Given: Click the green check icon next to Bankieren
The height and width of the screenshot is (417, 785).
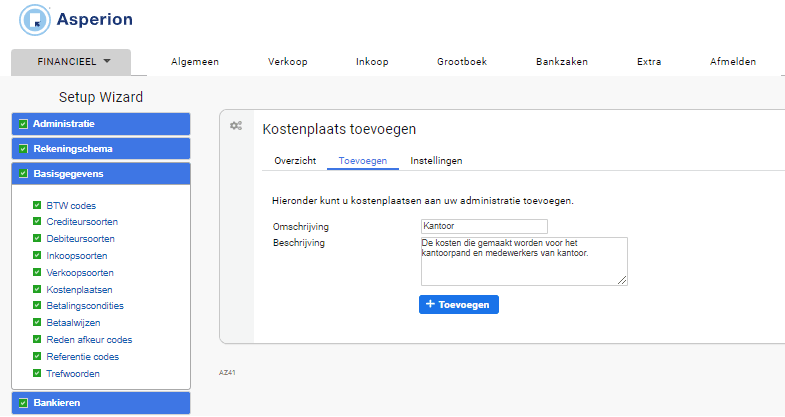Looking at the screenshot, I should (x=23, y=402).
